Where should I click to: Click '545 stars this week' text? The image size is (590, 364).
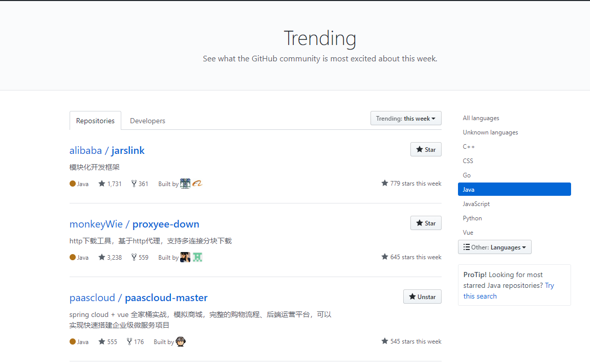(x=411, y=342)
